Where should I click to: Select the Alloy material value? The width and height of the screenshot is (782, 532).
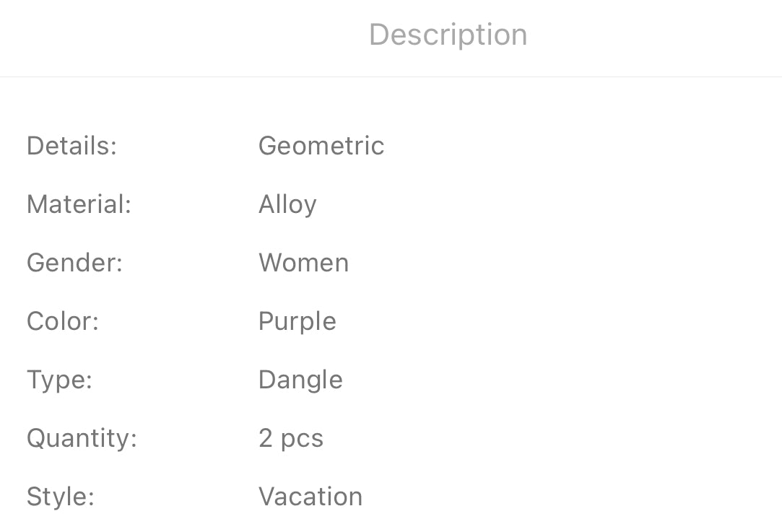click(x=287, y=205)
